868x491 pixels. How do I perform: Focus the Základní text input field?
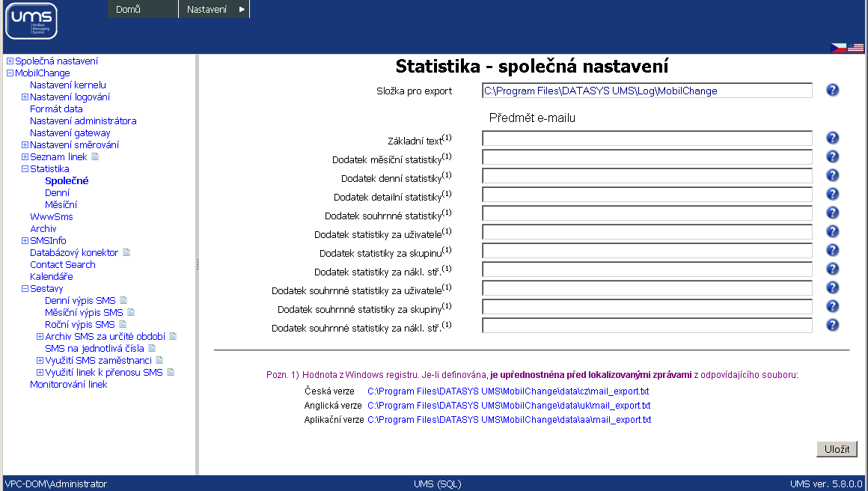tap(647, 138)
